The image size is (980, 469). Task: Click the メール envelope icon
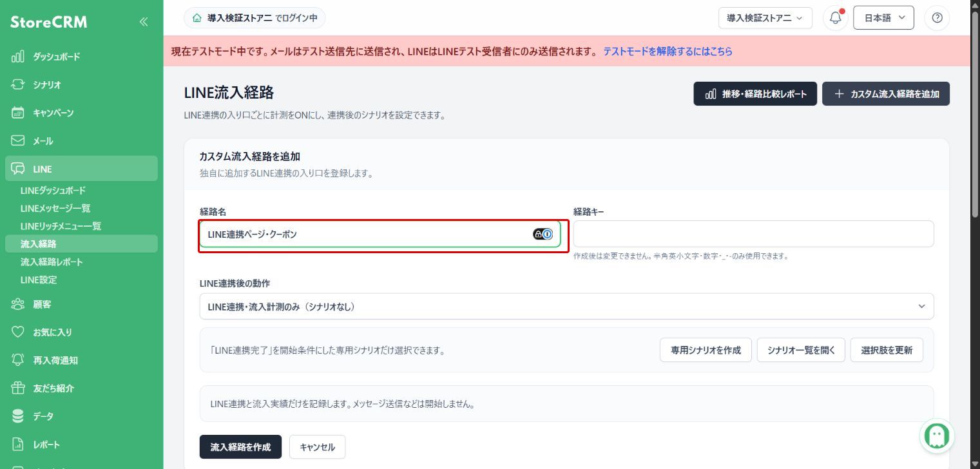click(18, 140)
